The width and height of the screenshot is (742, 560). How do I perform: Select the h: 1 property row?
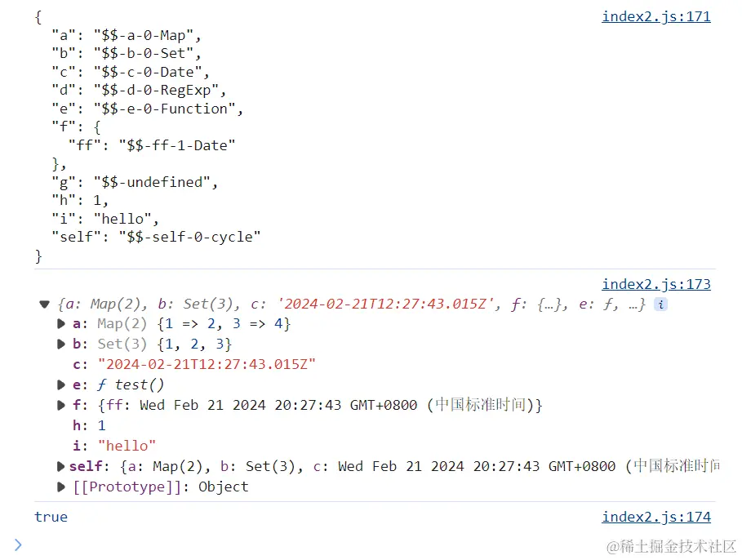[89, 425]
